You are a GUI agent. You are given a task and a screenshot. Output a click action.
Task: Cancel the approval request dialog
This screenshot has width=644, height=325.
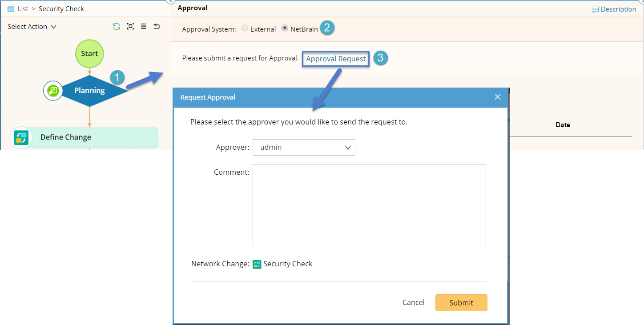413,302
